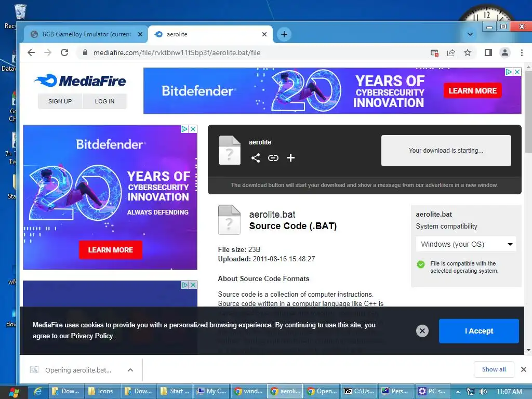
Task: Click the LOG IN button
Action: [x=104, y=101]
